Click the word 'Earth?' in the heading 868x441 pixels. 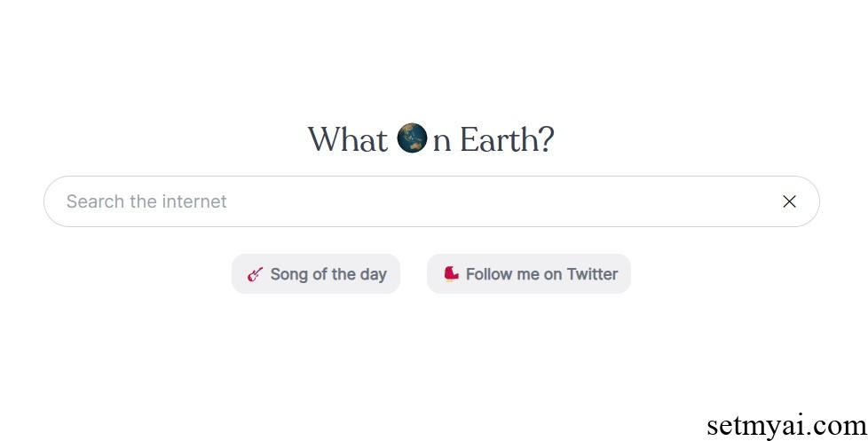(507, 139)
